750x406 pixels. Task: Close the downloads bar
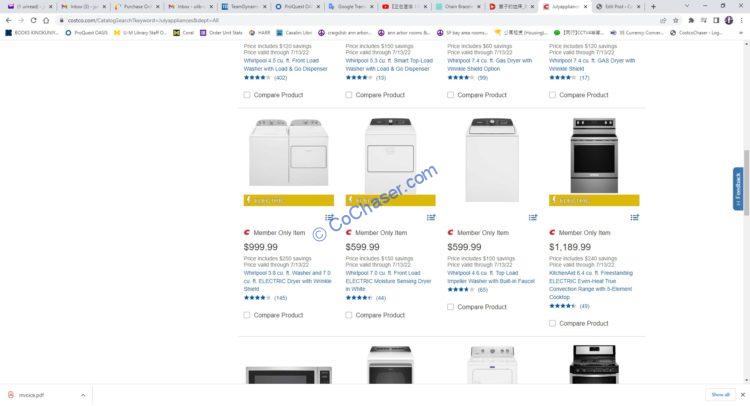(x=741, y=395)
